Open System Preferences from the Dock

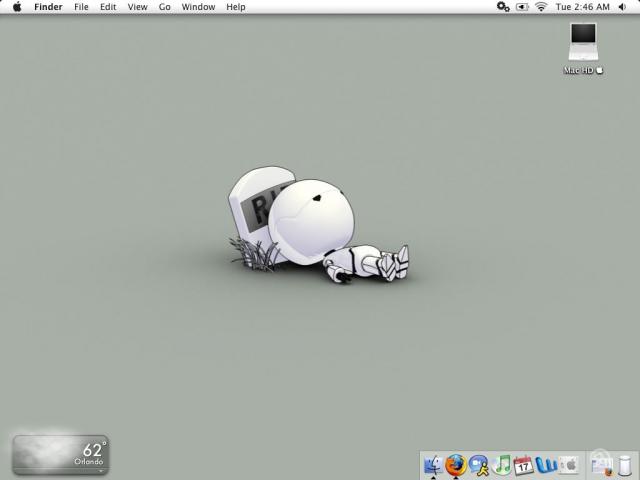click(569, 465)
